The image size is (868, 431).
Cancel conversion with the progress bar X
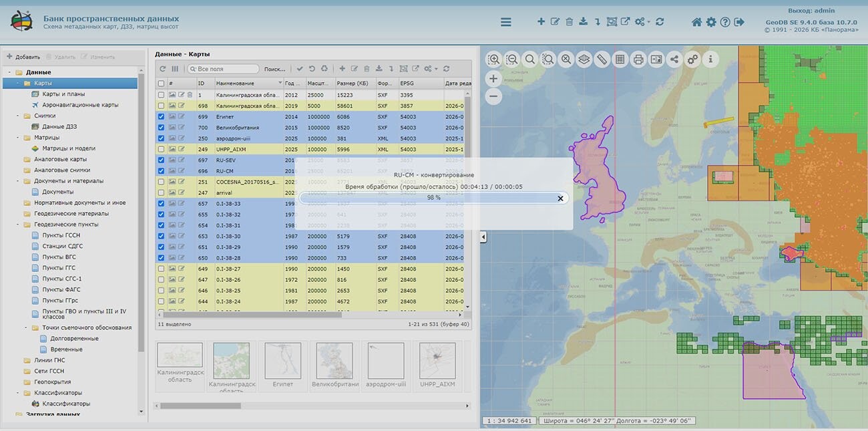[x=560, y=198]
